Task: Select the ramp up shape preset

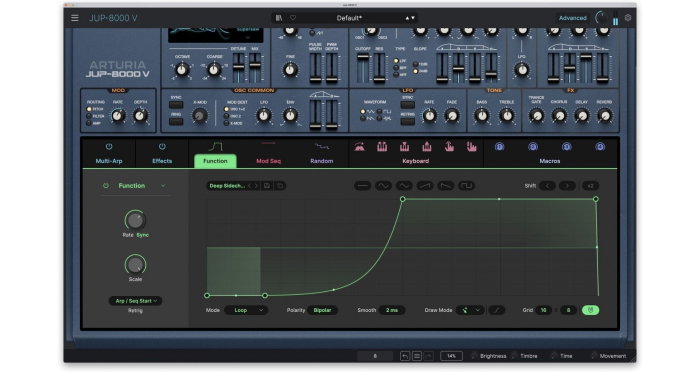Action: 425,186
